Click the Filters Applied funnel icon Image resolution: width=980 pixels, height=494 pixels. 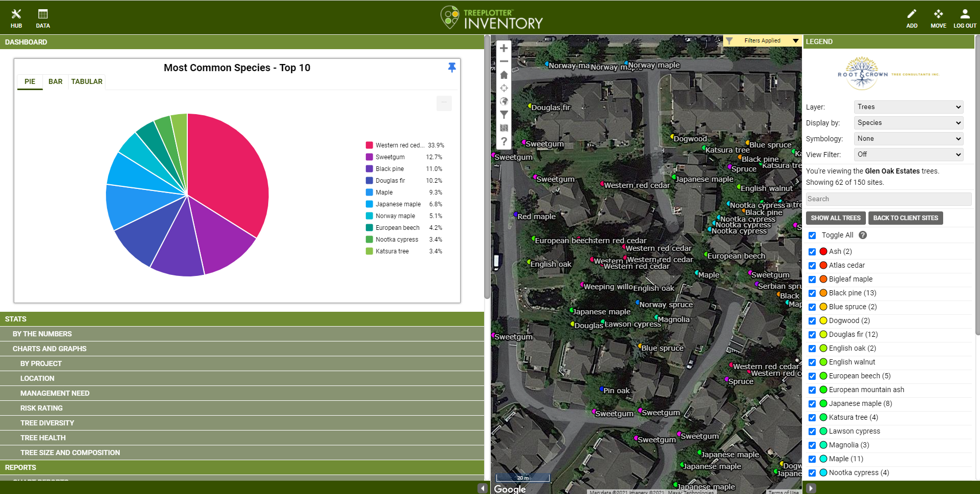pyautogui.click(x=730, y=40)
